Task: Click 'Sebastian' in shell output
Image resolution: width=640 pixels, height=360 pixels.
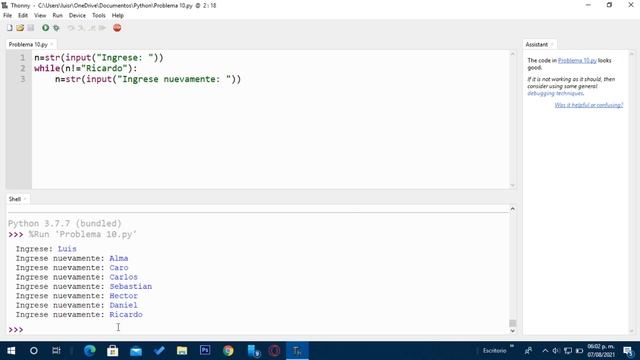Action: [x=131, y=287]
